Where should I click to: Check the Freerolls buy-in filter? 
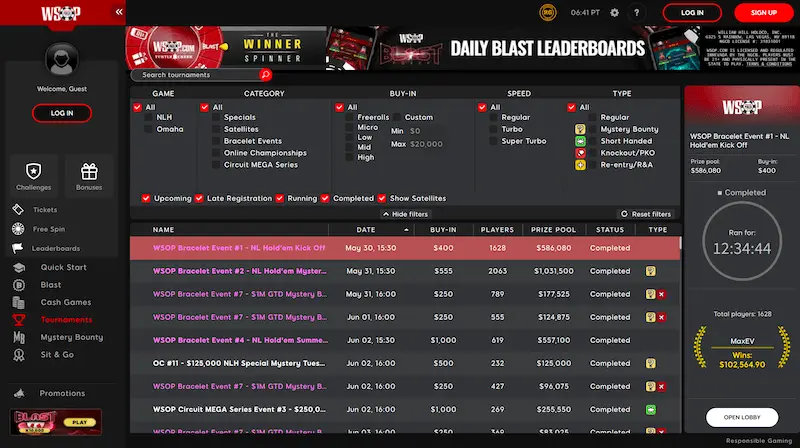(x=349, y=117)
